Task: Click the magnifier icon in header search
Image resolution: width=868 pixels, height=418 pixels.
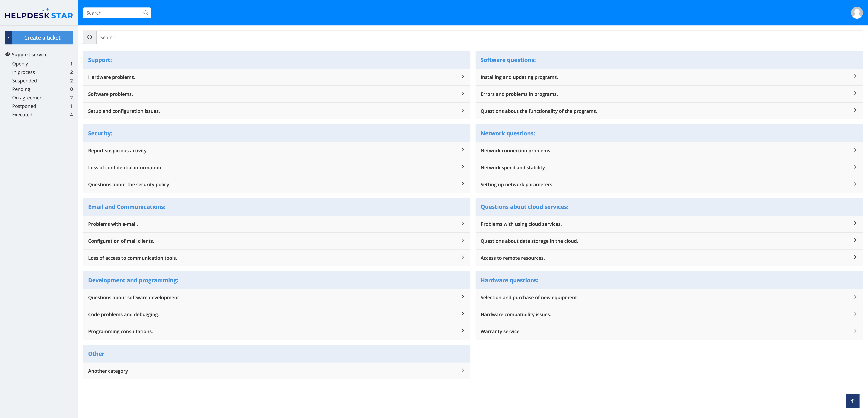Action: tap(146, 13)
